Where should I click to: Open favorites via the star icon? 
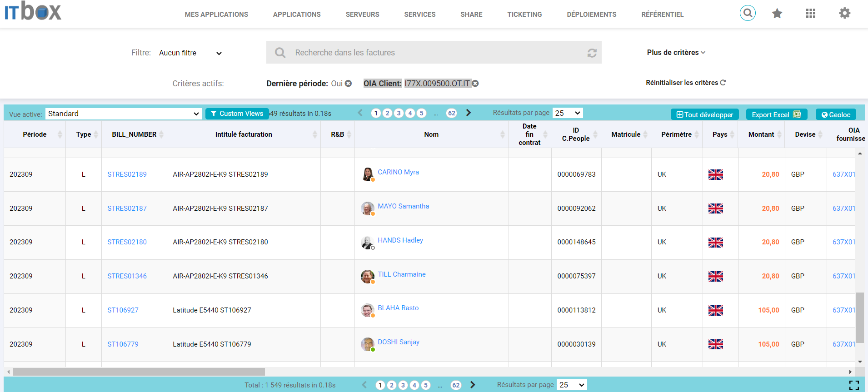[777, 14]
